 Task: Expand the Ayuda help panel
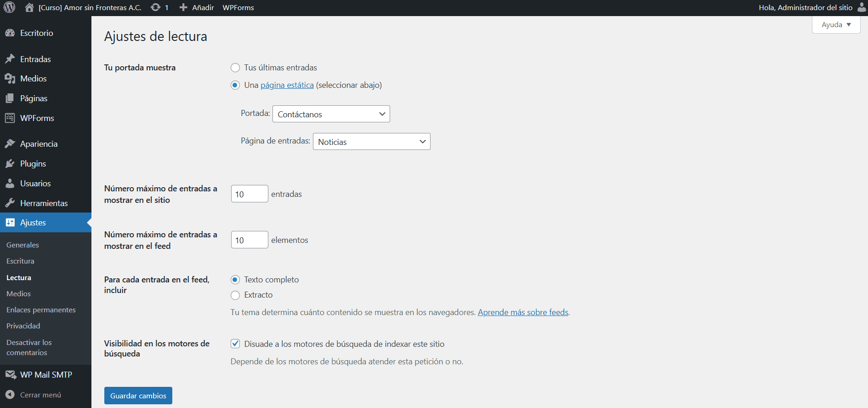click(x=836, y=25)
